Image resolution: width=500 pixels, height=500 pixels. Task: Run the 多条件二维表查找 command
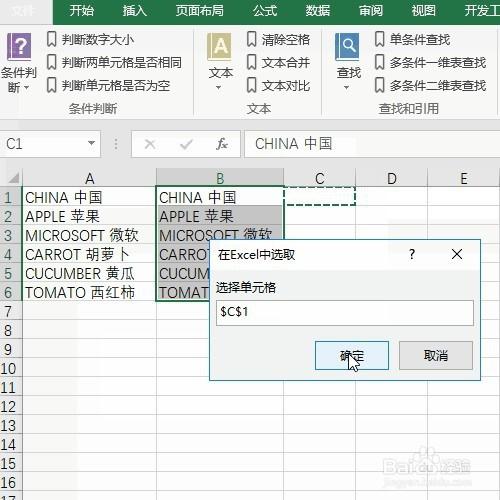438,86
